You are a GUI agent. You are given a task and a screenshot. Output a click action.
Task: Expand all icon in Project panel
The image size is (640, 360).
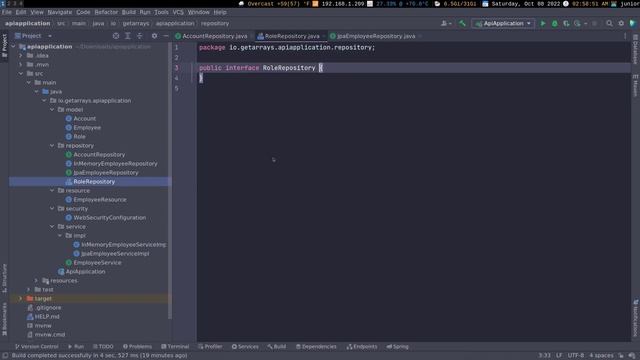[x=128, y=36]
